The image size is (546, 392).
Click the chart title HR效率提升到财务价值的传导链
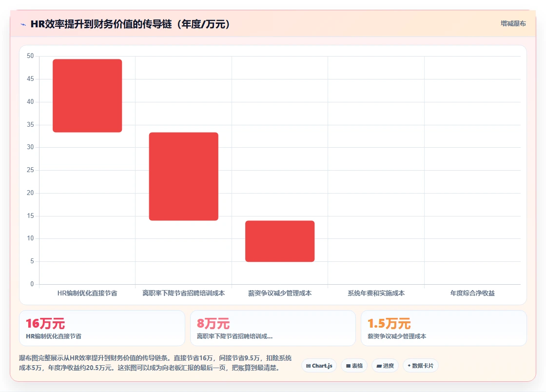(131, 24)
